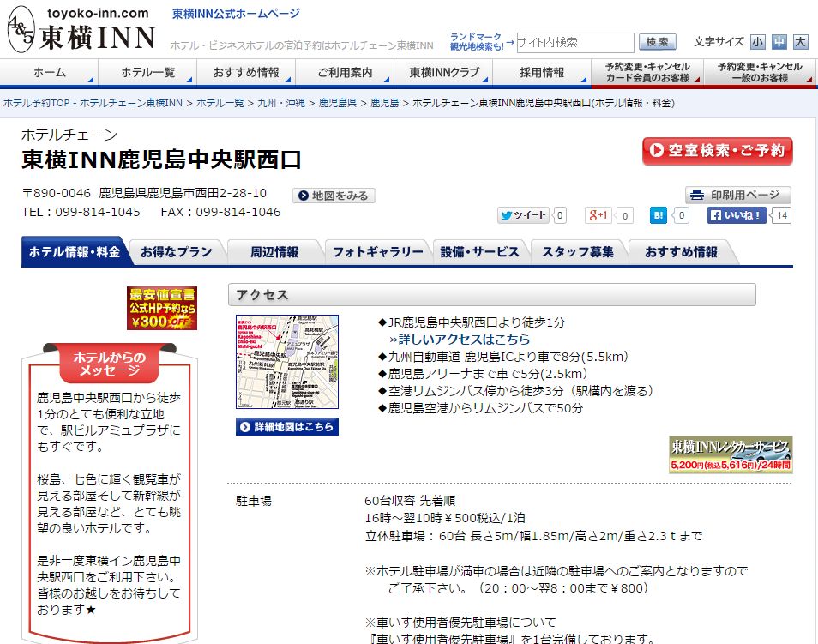Click the Tweet button
818x644 pixels.
coord(523,215)
